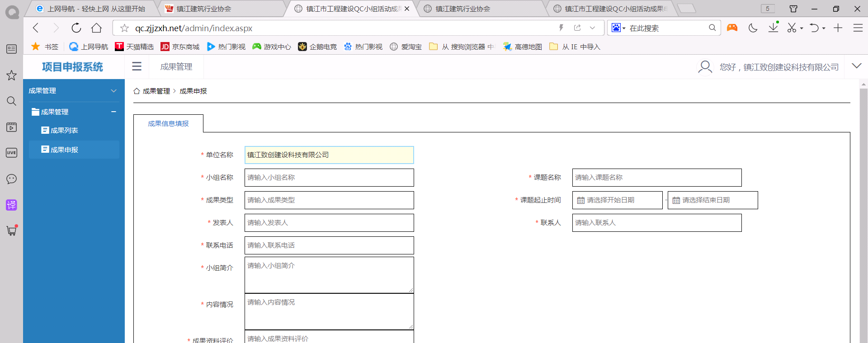Click the Sogou browser logo icon
The image size is (868, 343).
12,12
